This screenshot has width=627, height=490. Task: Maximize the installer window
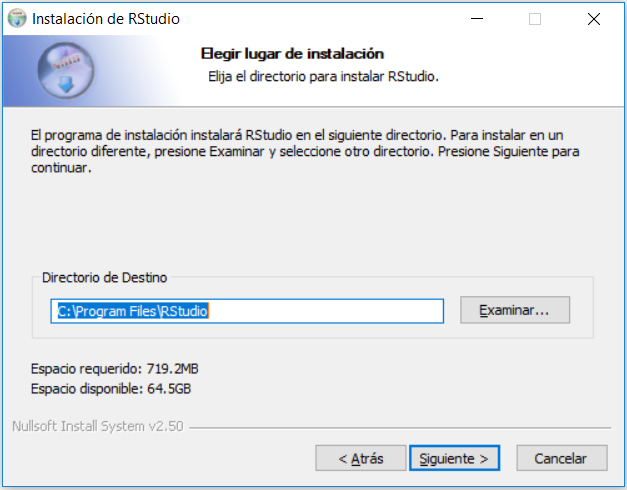pyautogui.click(x=535, y=19)
